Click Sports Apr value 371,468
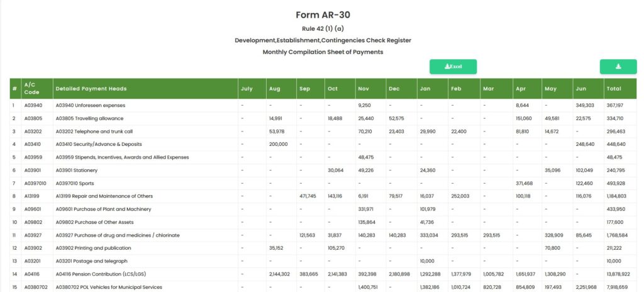The image size is (644, 292). point(524,183)
